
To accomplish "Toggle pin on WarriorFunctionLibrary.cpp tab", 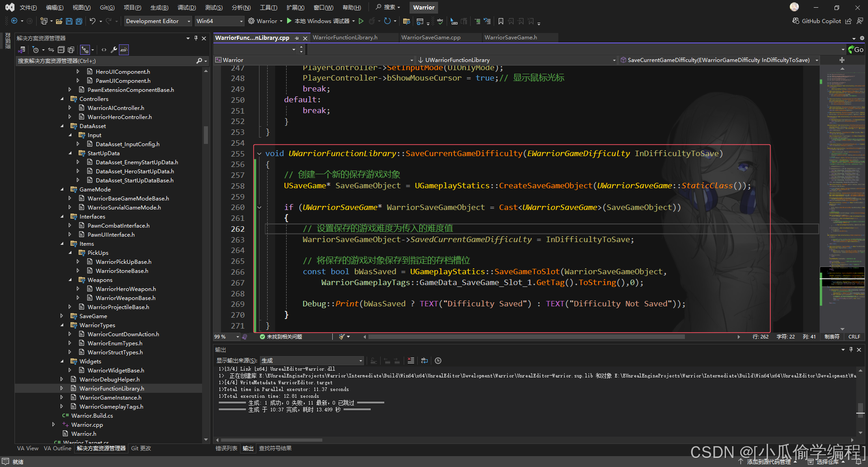I will coord(297,38).
